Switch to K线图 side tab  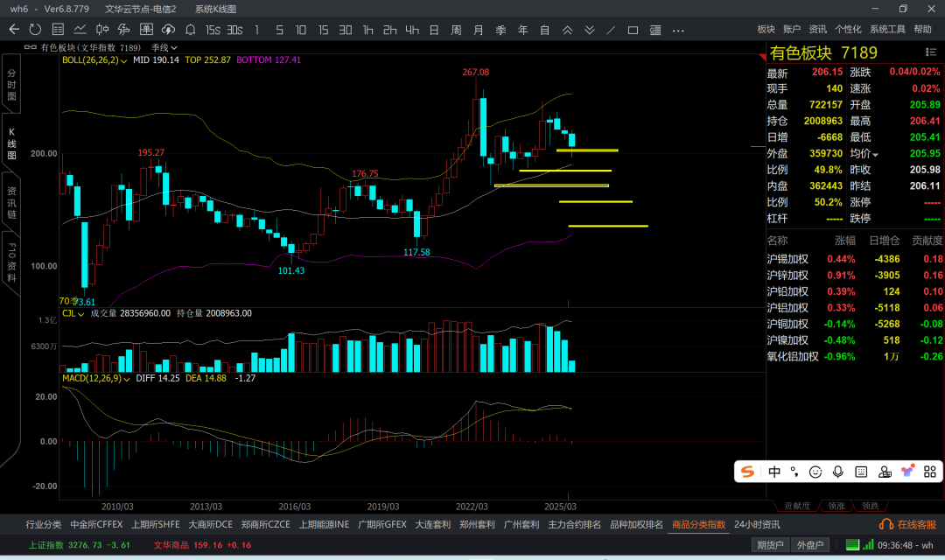11,143
